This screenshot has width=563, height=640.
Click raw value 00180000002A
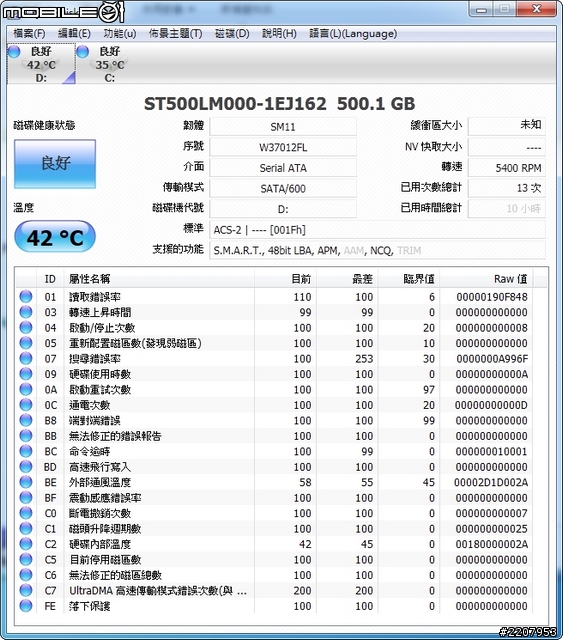coord(492,544)
